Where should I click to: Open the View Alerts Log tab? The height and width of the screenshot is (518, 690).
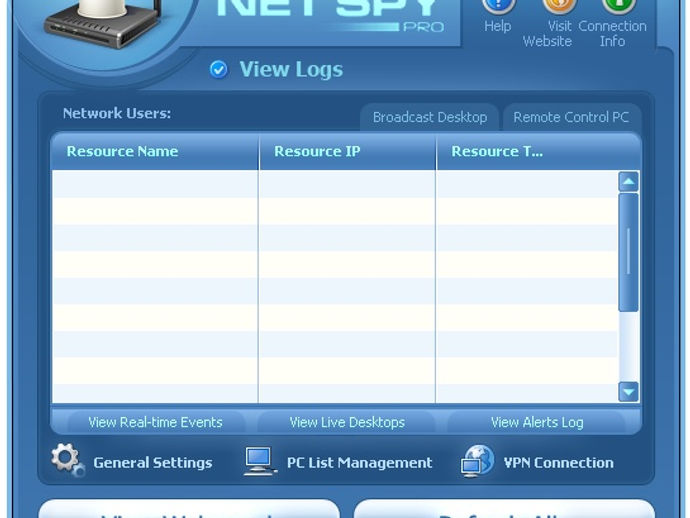pyautogui.click(x=537, y=422)
